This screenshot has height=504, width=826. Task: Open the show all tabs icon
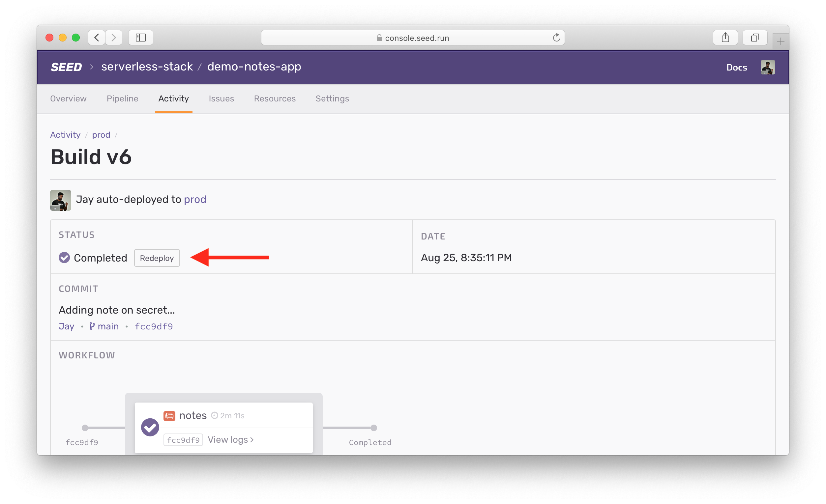[754, 38]
